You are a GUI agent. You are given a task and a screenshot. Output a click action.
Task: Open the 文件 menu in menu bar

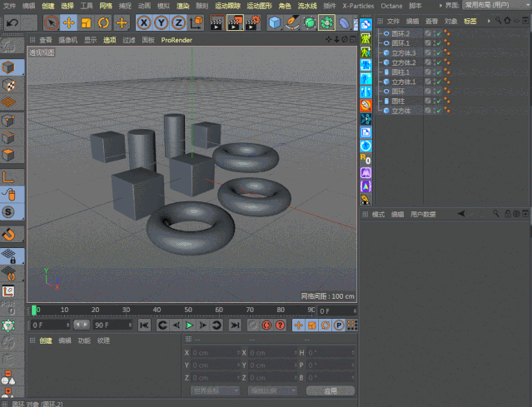pyautogui.click(x=9, y=6)
